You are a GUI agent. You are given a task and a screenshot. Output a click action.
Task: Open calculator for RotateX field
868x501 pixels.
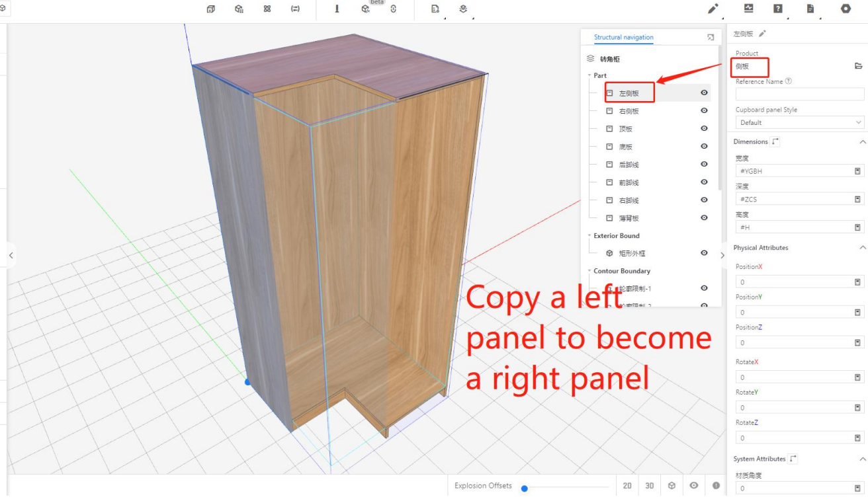(x=857, y=377)
